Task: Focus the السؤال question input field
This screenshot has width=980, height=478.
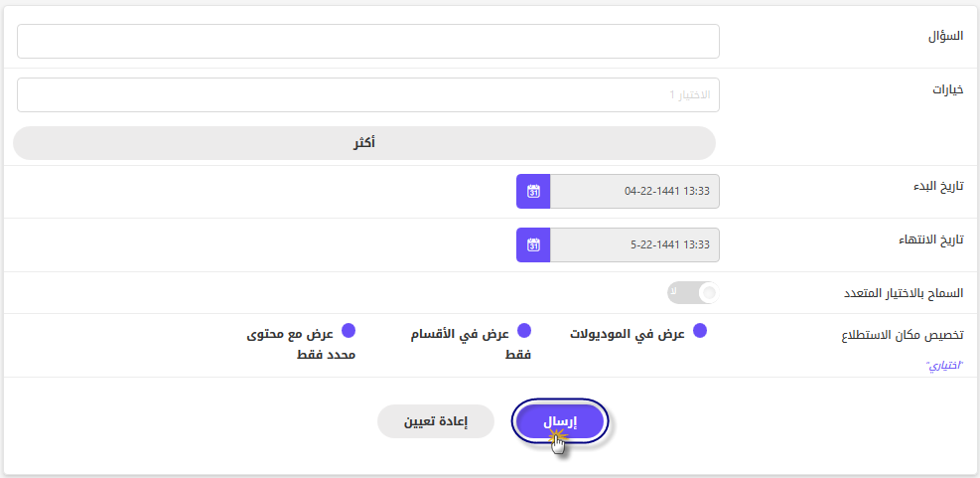Action: (368, 42)
